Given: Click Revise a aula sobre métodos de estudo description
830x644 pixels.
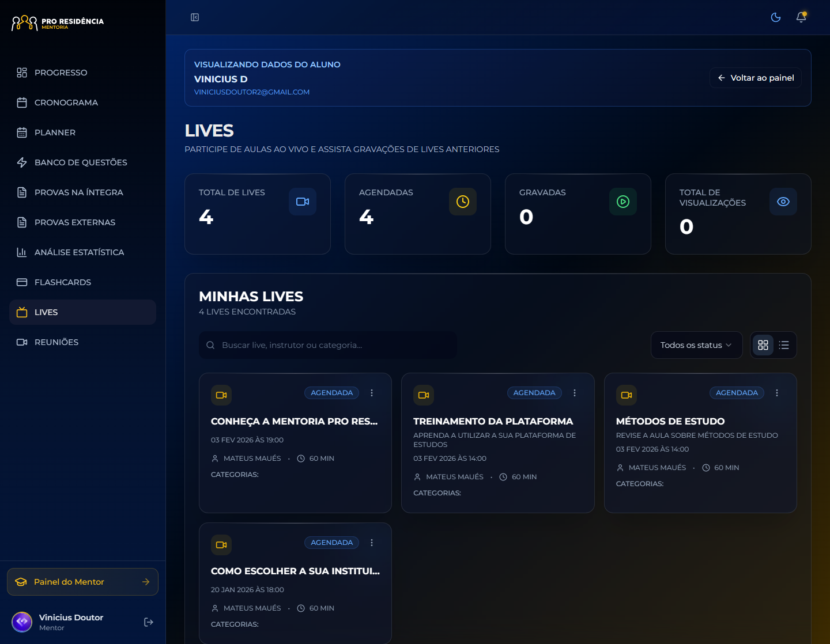Looking at the screenshot, I should (x=697, y=435).
